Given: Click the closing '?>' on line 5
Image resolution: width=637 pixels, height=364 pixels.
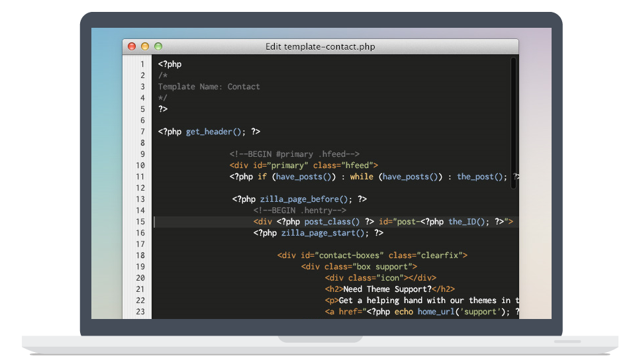Looking at the screenshot, I should click(x=163, y=109).
